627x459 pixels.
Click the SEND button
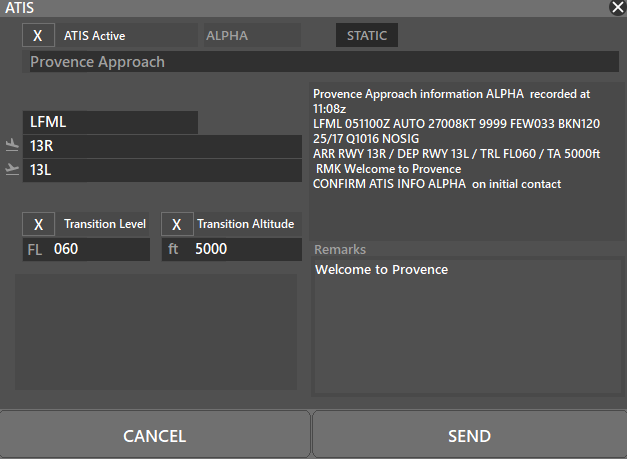pos(469,435)
